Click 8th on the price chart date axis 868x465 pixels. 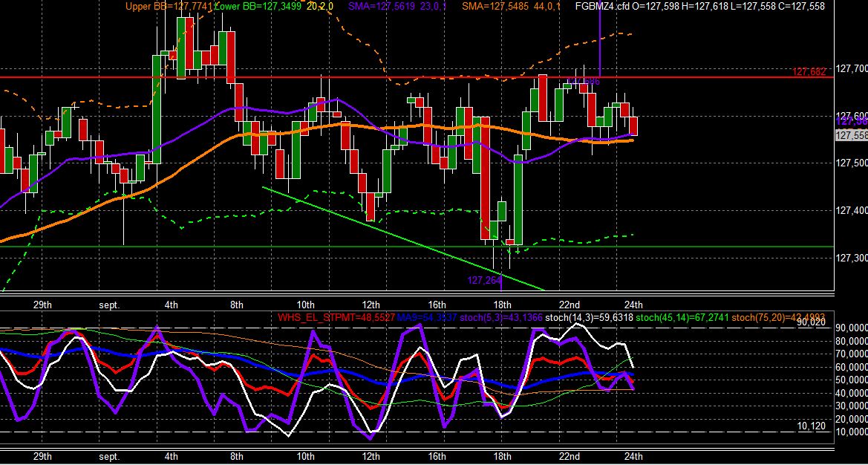237,305
